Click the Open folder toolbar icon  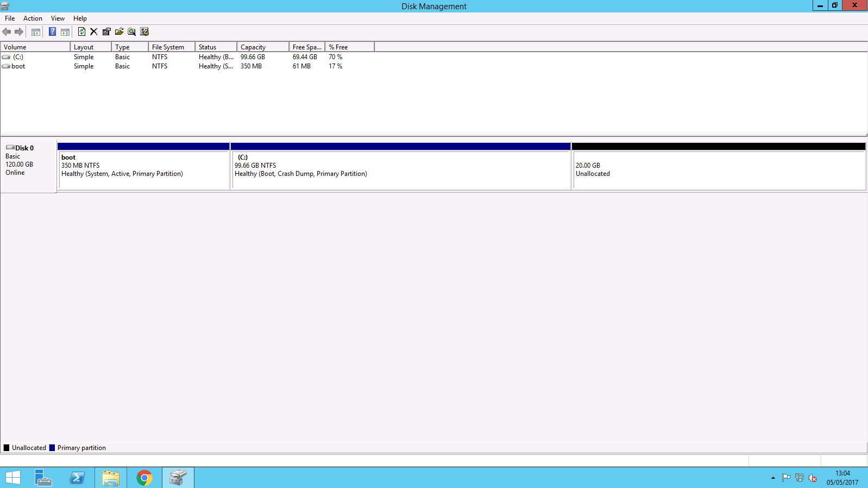(x=119, y=32)
